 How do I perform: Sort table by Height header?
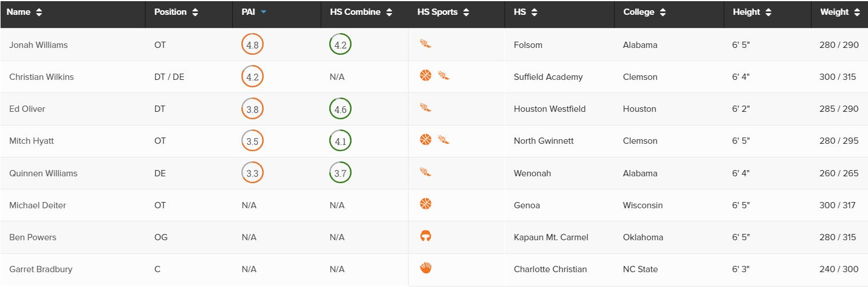(751, 12)
